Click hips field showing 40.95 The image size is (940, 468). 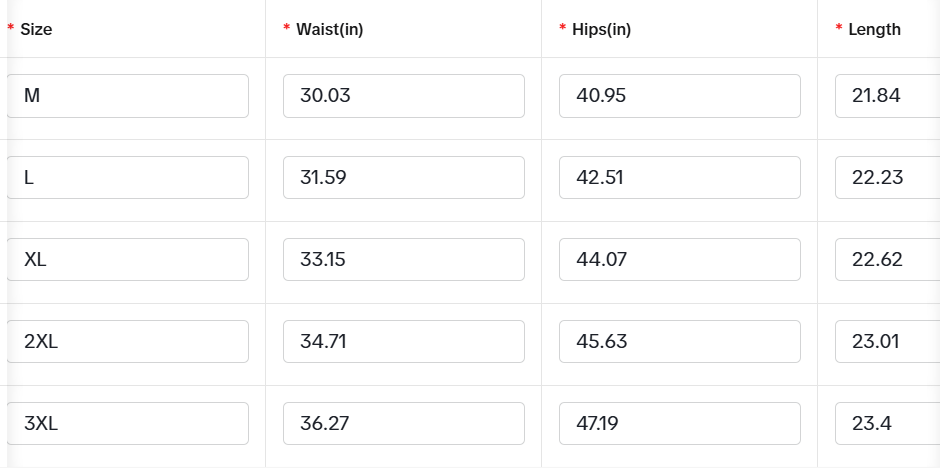coord(680,96)
